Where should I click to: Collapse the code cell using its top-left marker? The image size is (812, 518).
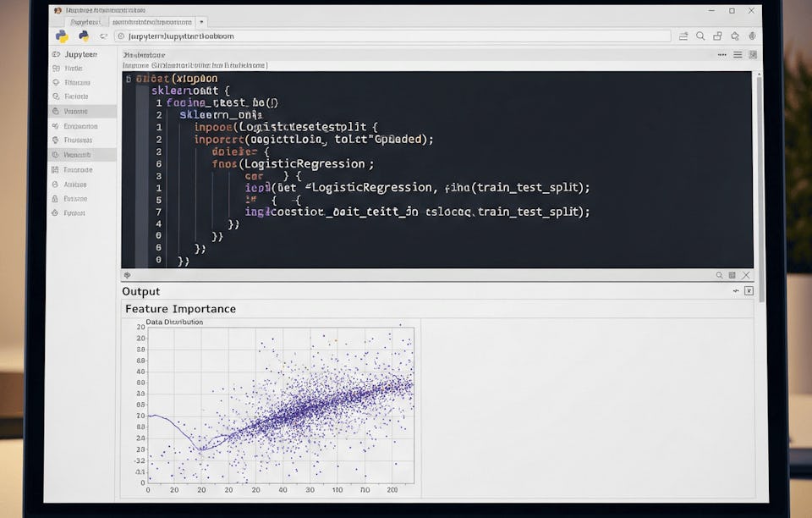(x=129, y=80)
